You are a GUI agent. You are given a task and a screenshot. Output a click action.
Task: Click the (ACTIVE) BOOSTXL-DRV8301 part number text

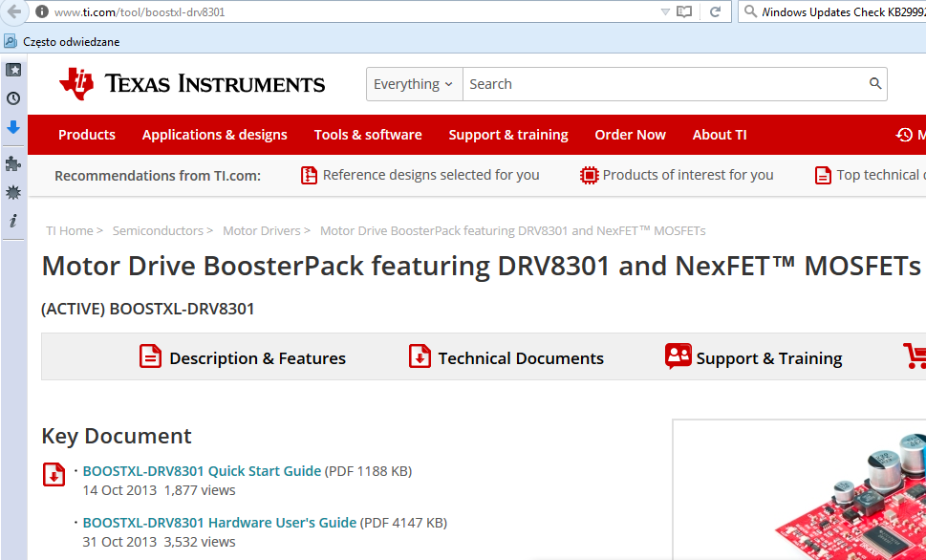147,309
